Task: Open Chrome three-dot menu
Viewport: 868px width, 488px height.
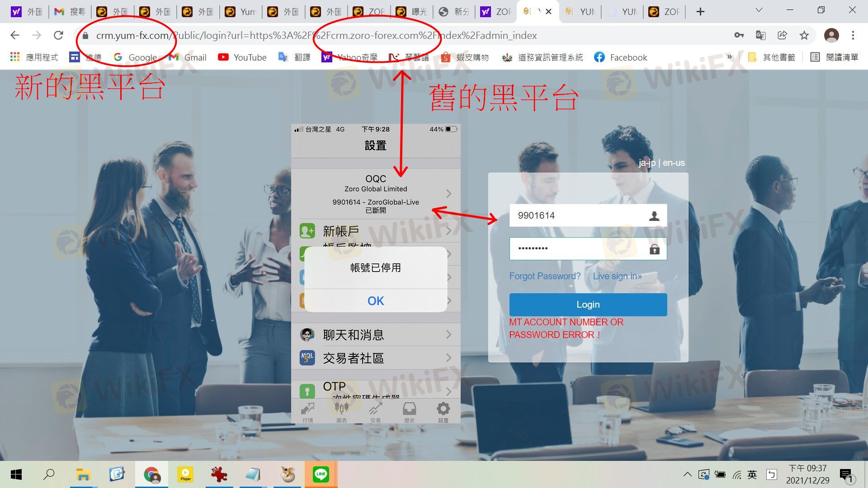Action: [853, 35]
